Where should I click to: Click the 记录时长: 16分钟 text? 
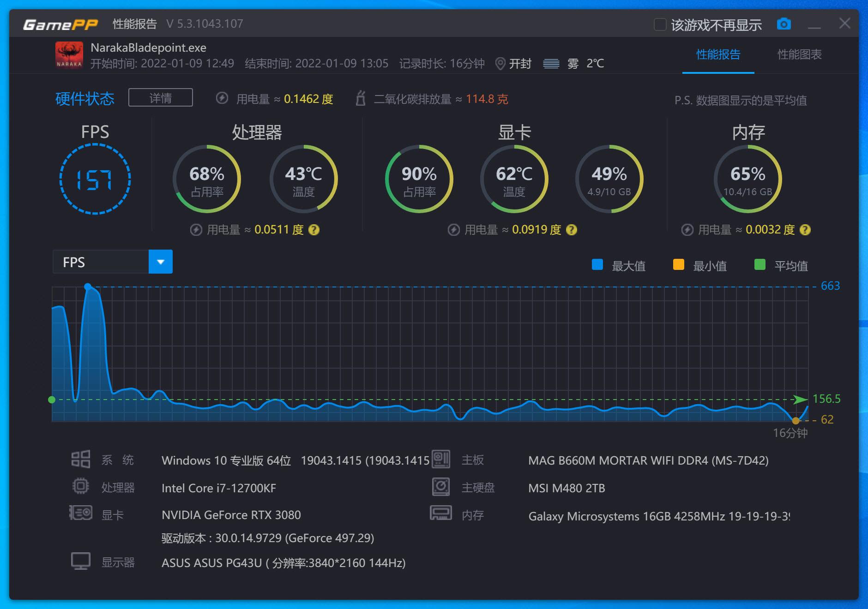pyautogui.click(x=442, y=64)
